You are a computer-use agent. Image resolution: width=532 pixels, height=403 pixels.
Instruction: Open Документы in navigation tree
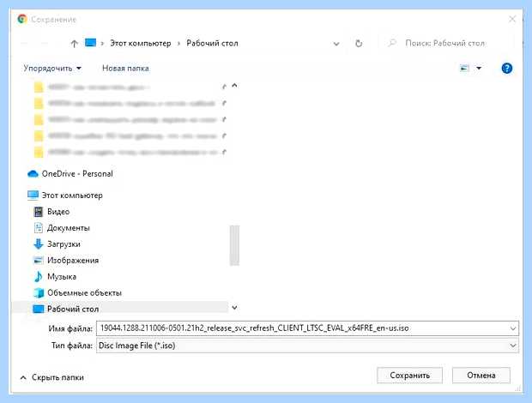point(68,228)
